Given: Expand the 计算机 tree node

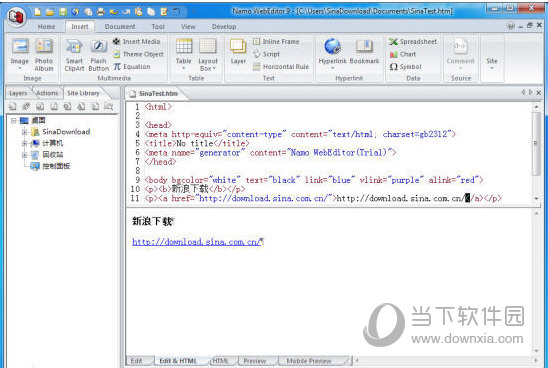Looking at the screenshot, I should (x=24, y=143).
